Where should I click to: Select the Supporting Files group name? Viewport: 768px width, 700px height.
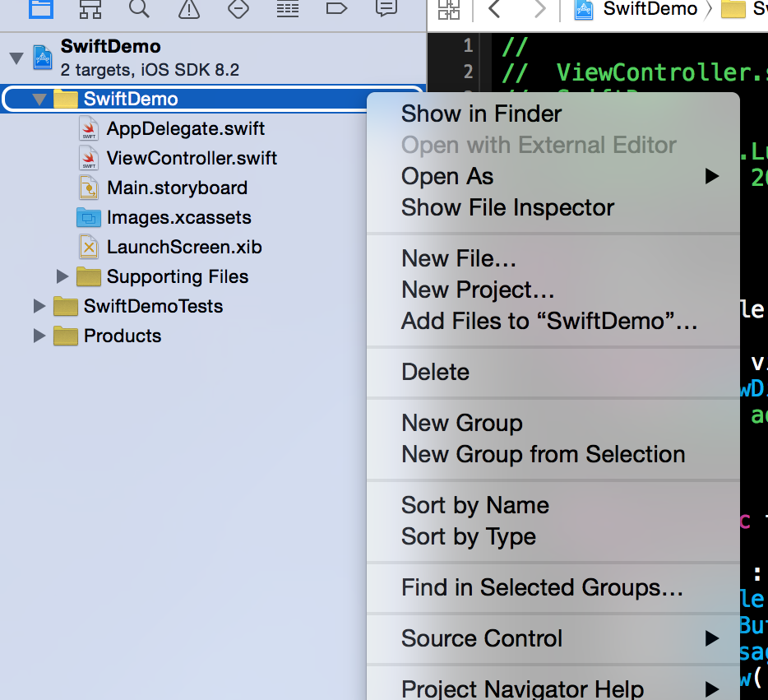click(178, 276)
